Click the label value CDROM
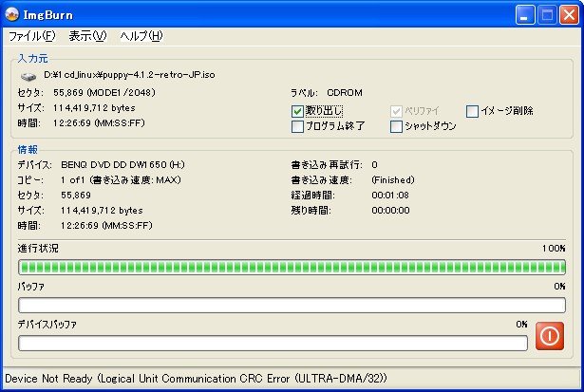The width and height of the screenshot is (584, 392). pos(345,93)
